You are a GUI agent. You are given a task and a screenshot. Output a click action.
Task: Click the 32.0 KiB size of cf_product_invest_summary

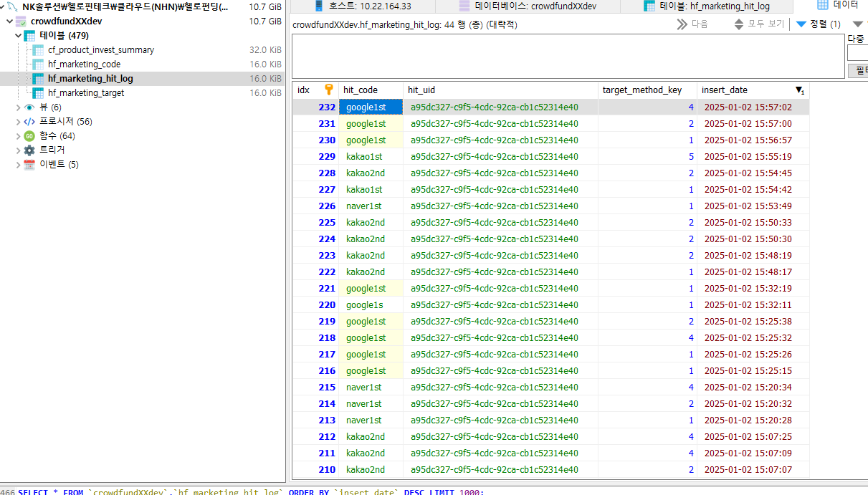point(265,50)
